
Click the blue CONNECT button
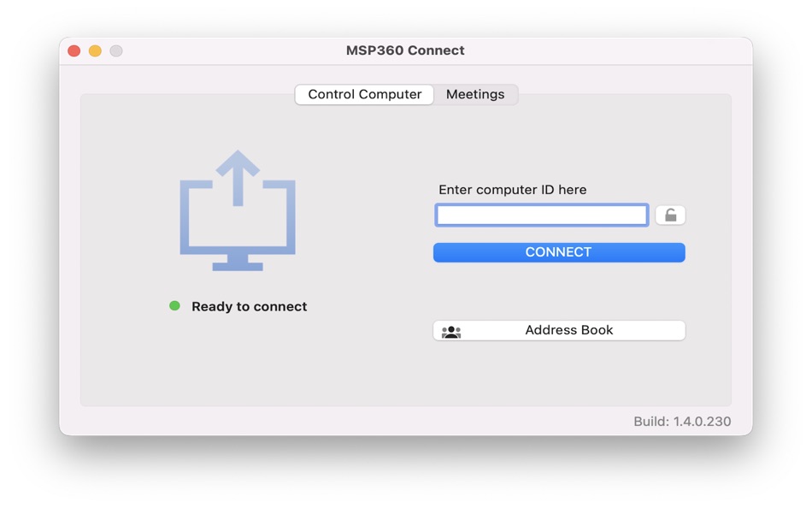(559, 252)
